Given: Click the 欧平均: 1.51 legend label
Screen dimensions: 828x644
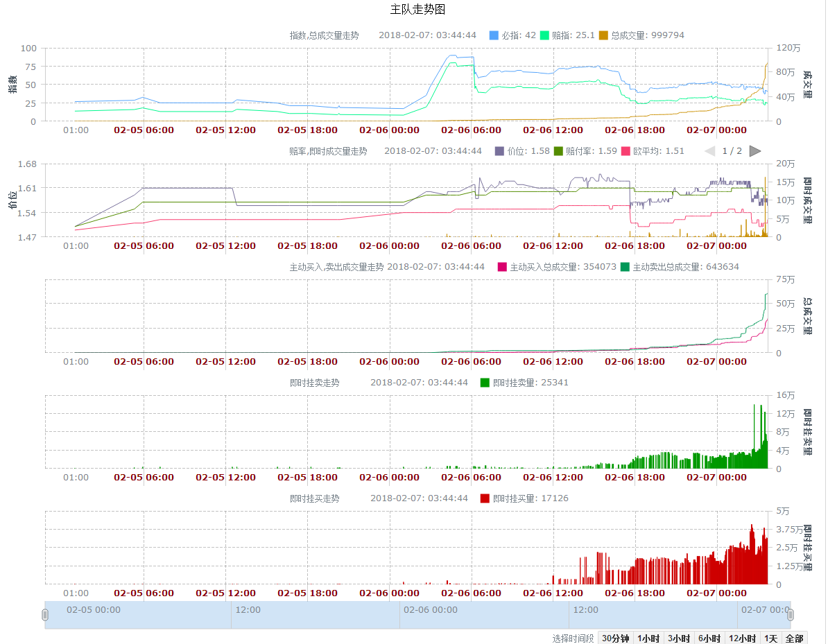Looking at the screenshot, I should pyautogui.click(x=659, y=151).
